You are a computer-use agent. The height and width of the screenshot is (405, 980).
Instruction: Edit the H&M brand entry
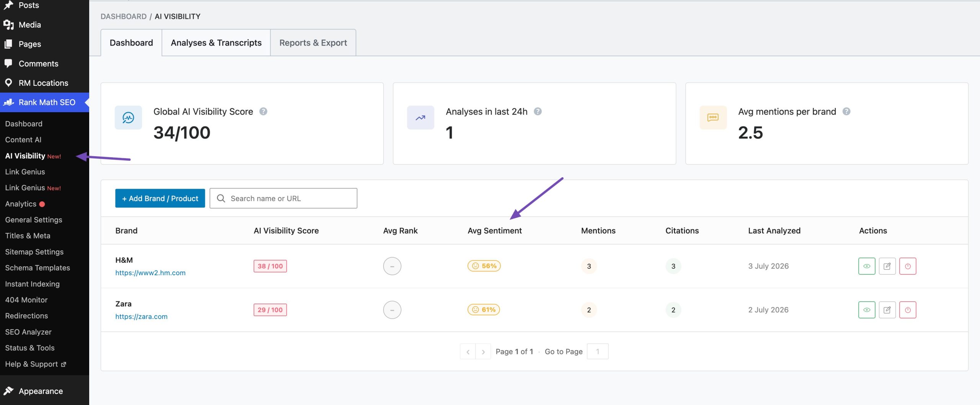point(887,266)
